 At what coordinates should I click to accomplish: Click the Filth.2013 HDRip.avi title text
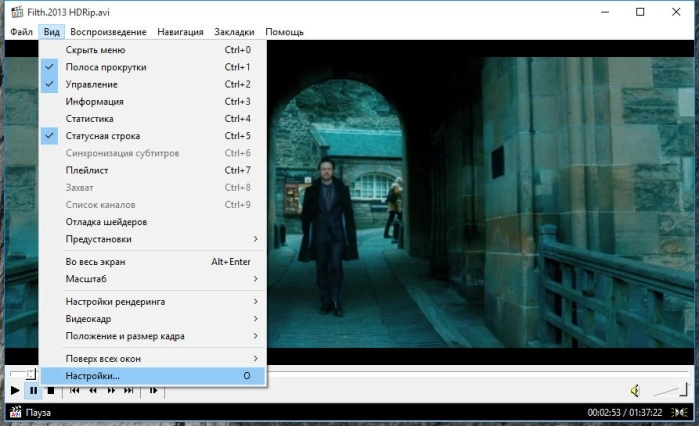coord(68,12)
